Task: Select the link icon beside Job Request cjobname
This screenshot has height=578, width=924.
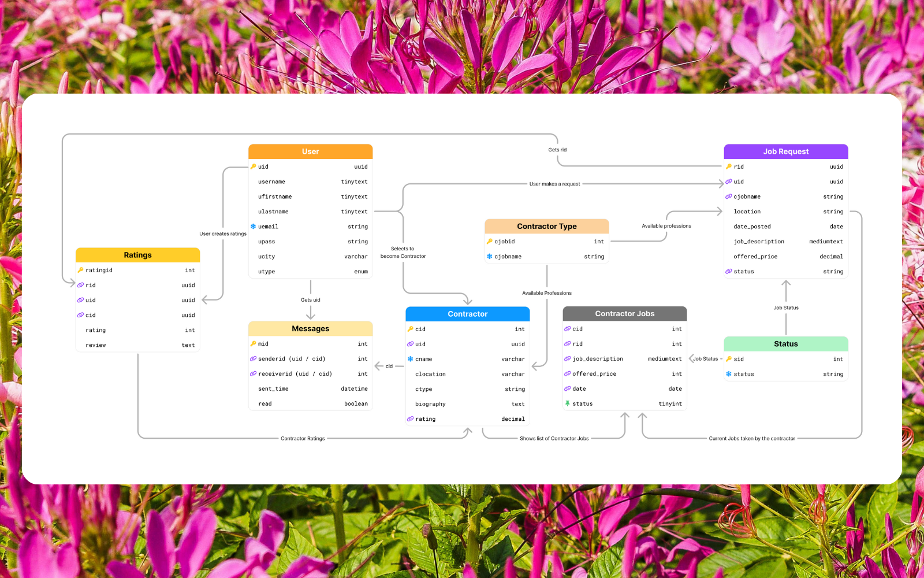Action: (x=729, y=197)
